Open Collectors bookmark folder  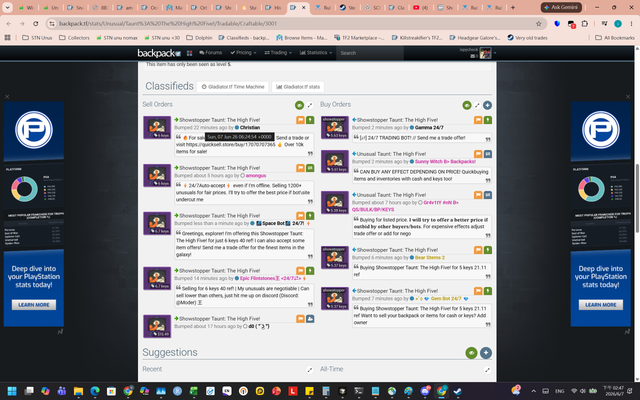(74, 38)
